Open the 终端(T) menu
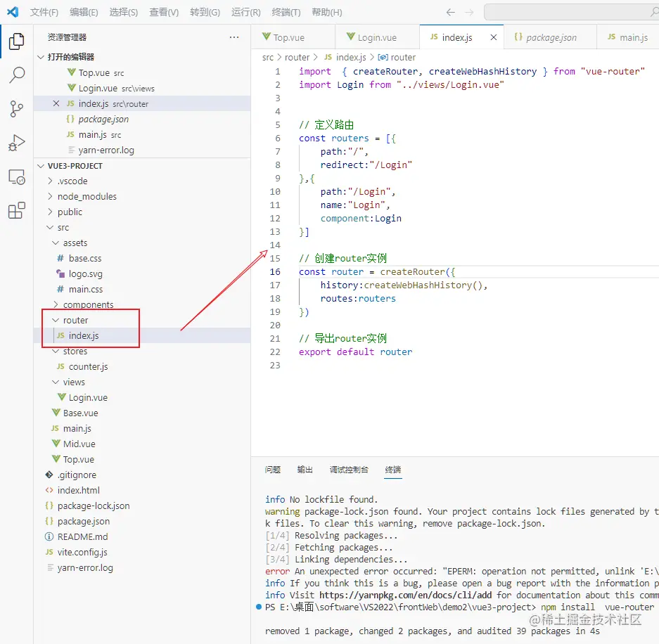659x644 pixels. click(286, 12)
